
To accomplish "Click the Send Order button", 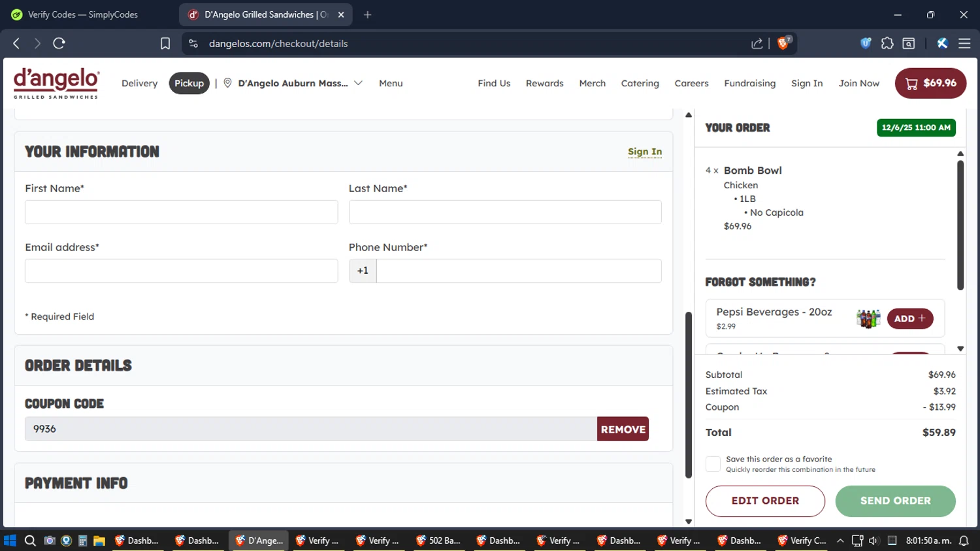I will (896, 501).
